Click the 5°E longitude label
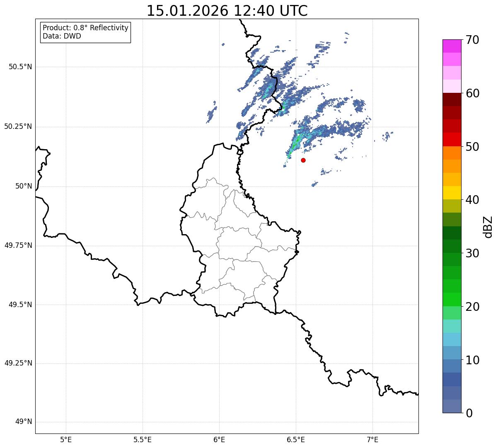Screen dimensions: 498x448 click(x=66, y=439)
